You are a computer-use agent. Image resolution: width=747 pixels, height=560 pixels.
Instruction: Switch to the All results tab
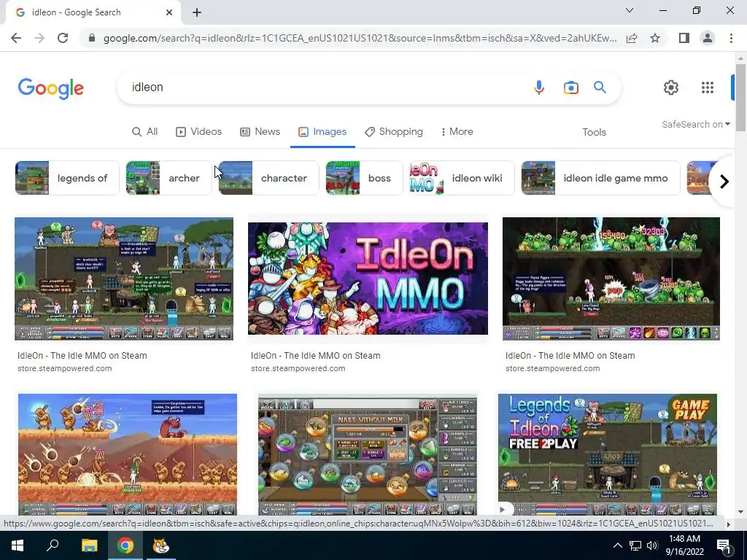coord(145,132)
